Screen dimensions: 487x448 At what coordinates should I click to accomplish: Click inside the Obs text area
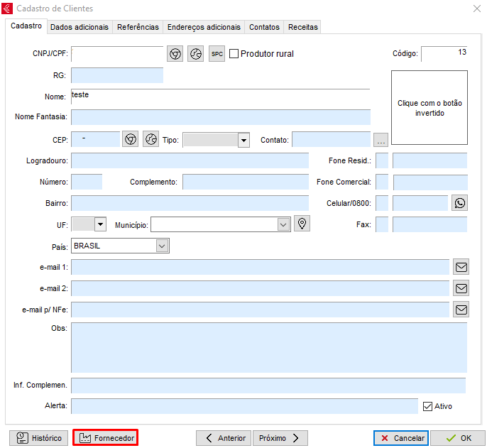point(269,348)
